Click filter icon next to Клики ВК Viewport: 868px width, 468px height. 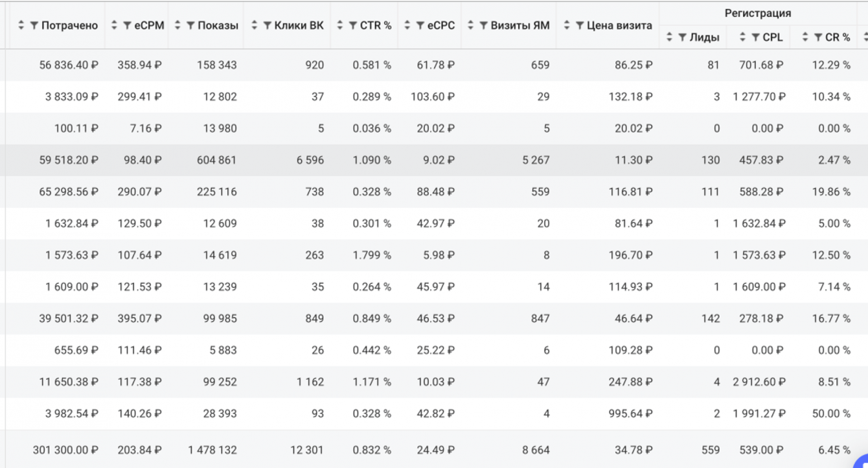[x=267, y=25]
